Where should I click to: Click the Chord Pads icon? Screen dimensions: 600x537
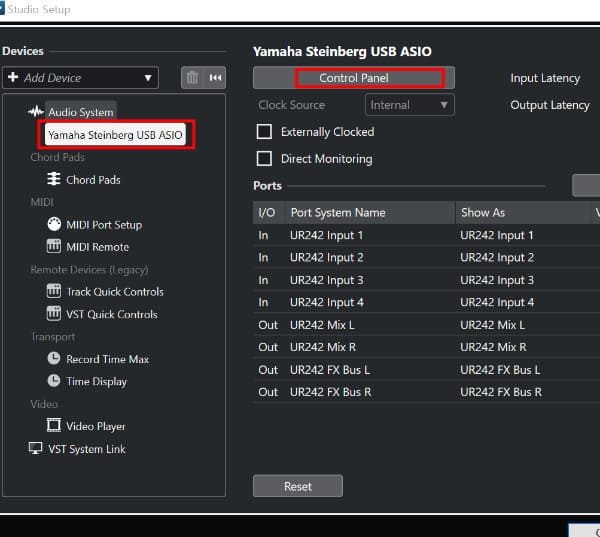coord(54,179)
